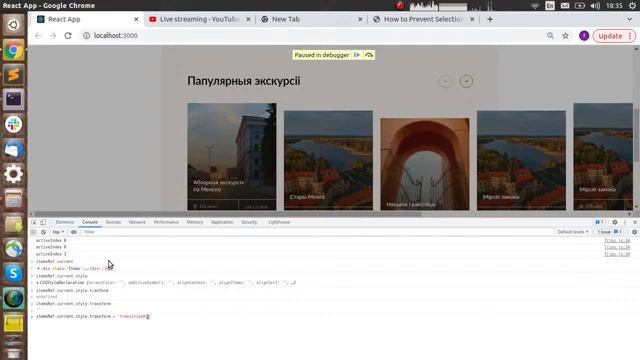Switch to 'How to Prevent Selection' tab
This screenshot has height=360, width=640.
coord(423,19)
